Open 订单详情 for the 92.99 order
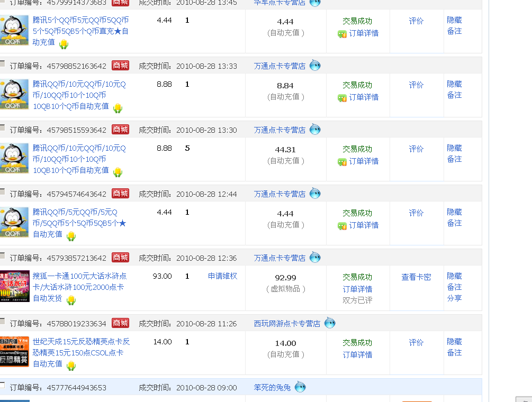This screenshot has width=532, height=402. click(x=357, y=289)
